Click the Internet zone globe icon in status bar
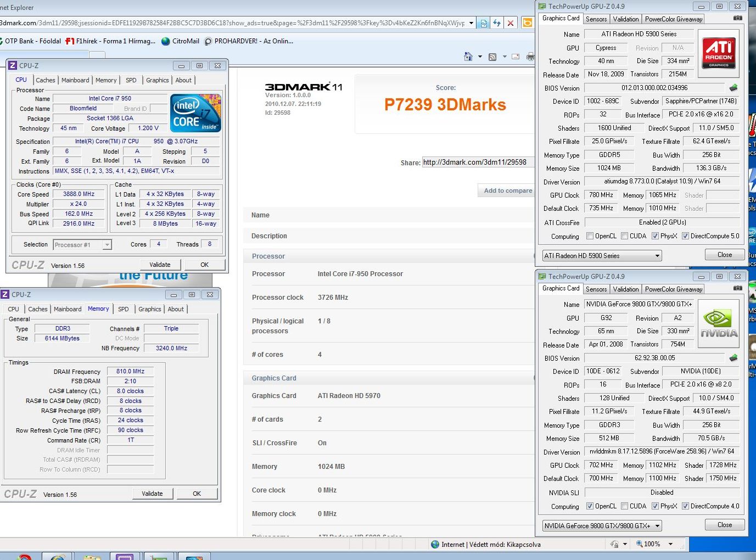 (x=435, y=544)
